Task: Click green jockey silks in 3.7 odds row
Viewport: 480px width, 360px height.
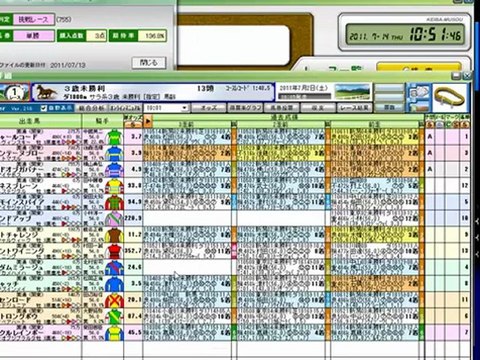Action: [114, 137]
